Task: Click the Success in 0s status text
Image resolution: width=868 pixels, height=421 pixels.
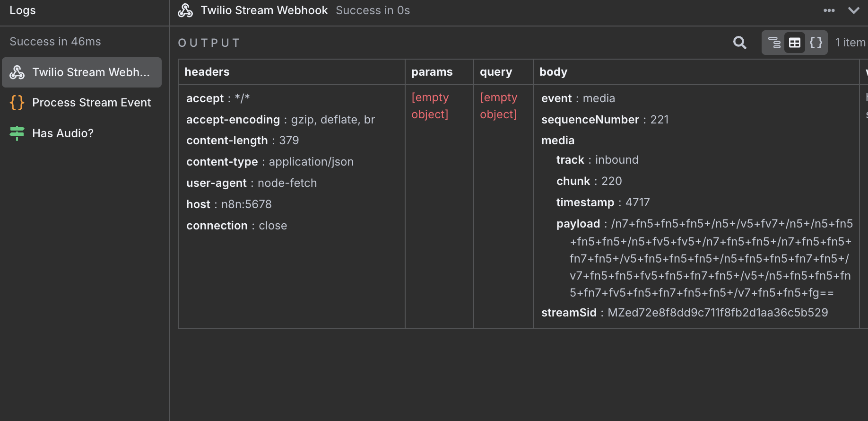Action: point(373,10)
